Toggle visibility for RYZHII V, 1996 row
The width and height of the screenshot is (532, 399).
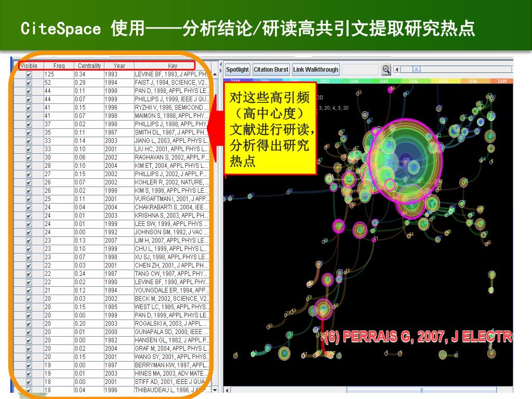(29, 108)
